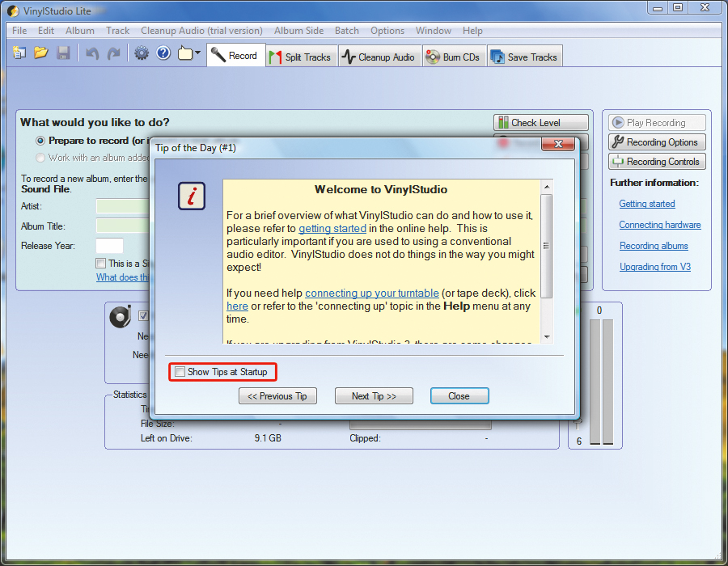Click the Next Tip button
This screenshot has width=728, height=566.
pyautogui.click(x=374, y=396)
